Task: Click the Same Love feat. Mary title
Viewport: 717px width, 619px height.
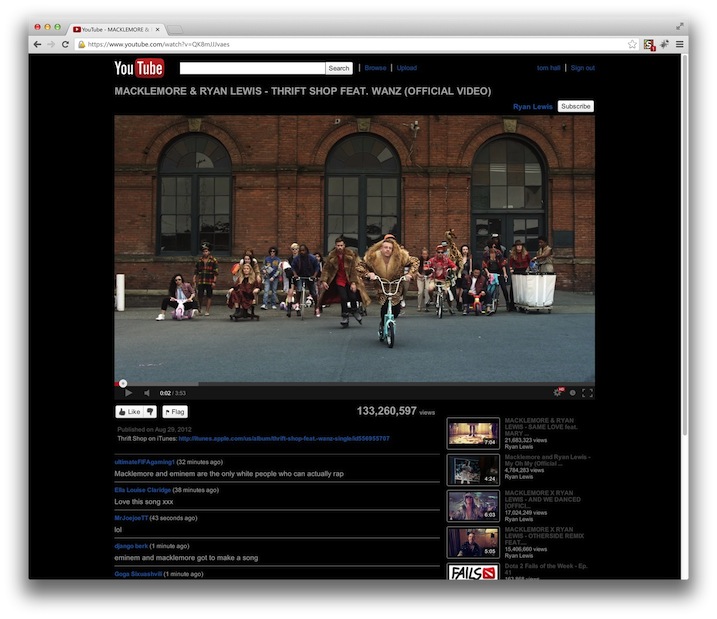Action: coord(541,427)
